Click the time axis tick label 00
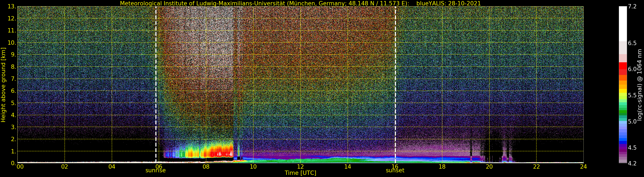This screenshot has width=644, height=177. tap(20, 167)
